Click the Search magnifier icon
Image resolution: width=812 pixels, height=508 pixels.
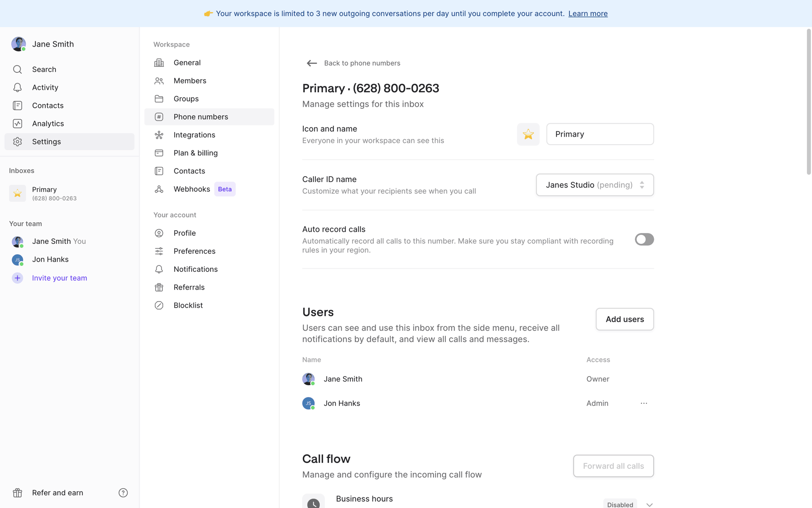[x=17, y=69]
